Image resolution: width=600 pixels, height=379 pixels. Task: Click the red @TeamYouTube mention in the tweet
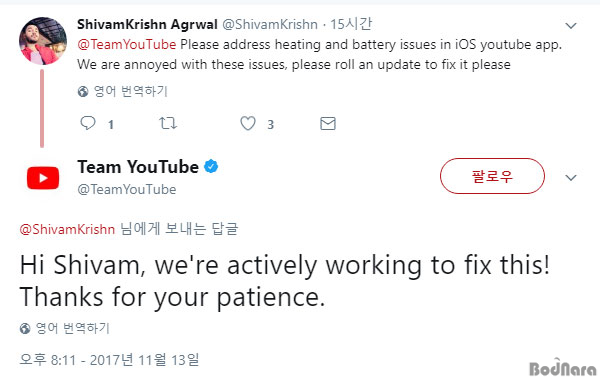(127, 44)
